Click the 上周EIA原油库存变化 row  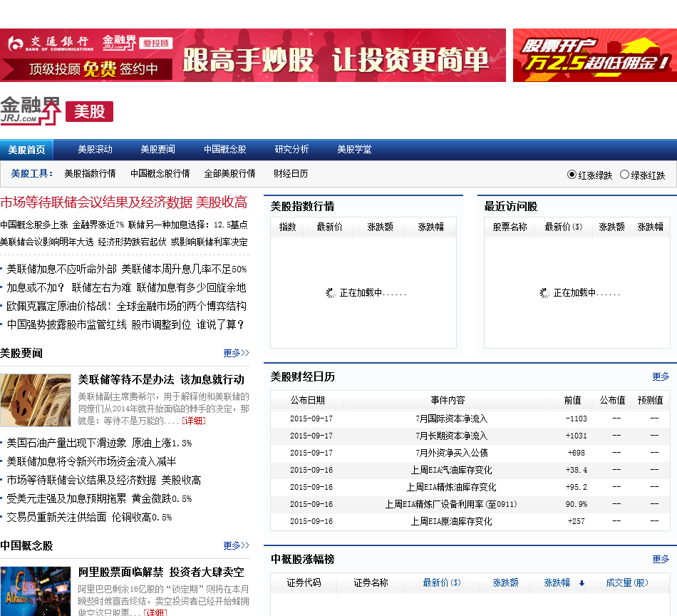470,521
